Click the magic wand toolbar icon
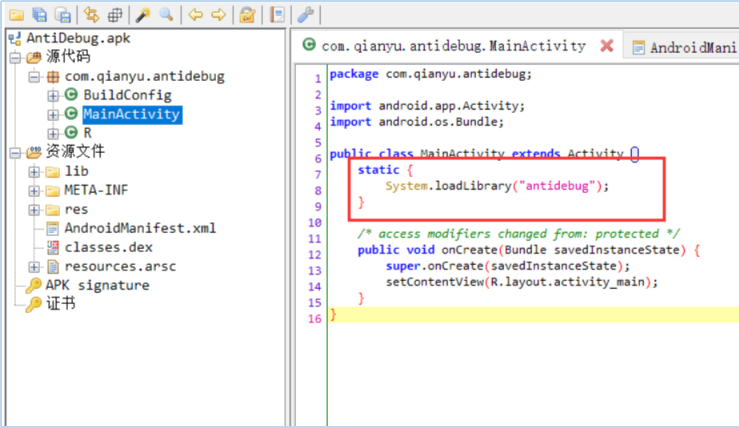Image resolution: width=740 pixels, height=428 pixels. pos(143,15)
